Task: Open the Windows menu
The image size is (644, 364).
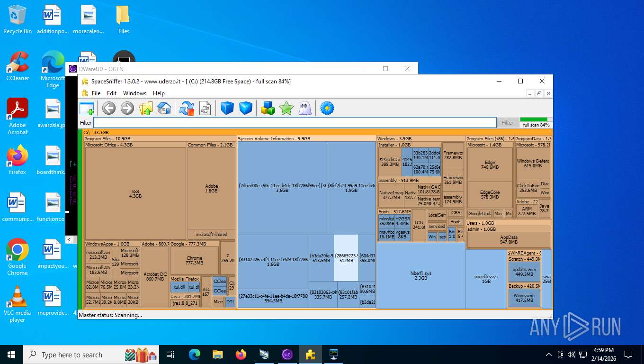Action: click(x=135, y=93)
